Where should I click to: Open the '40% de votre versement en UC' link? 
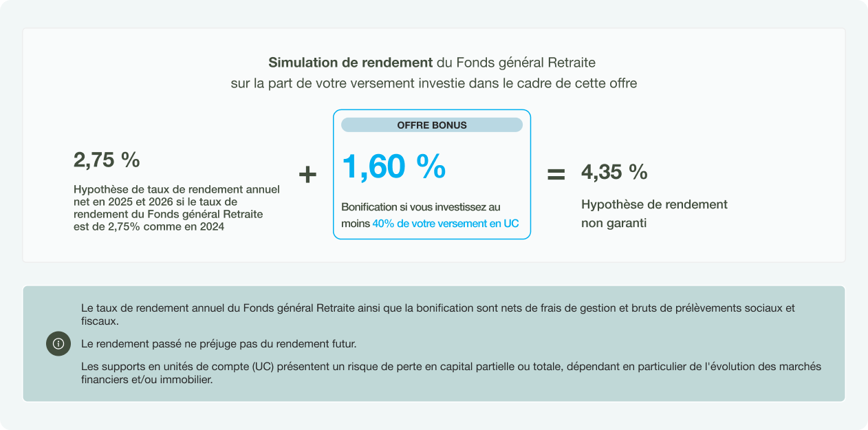coord(446,224)
